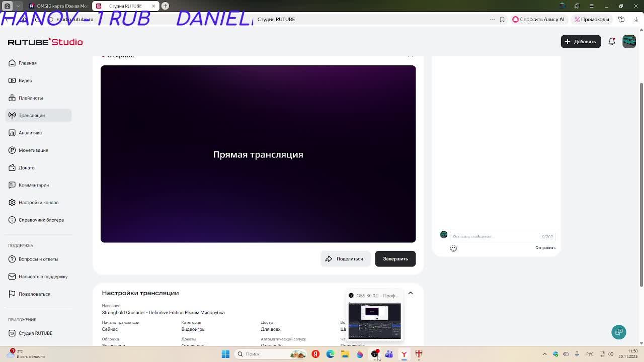This screenshot has width=644, height=362.
Task: Open File Explorer from the taskbar
Action: (x=345, y=354)
